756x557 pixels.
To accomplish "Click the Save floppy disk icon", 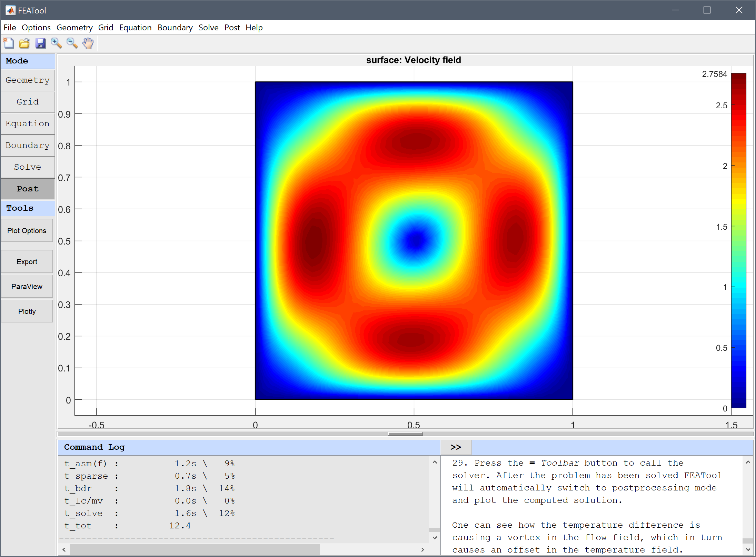I will coord(40,43).
